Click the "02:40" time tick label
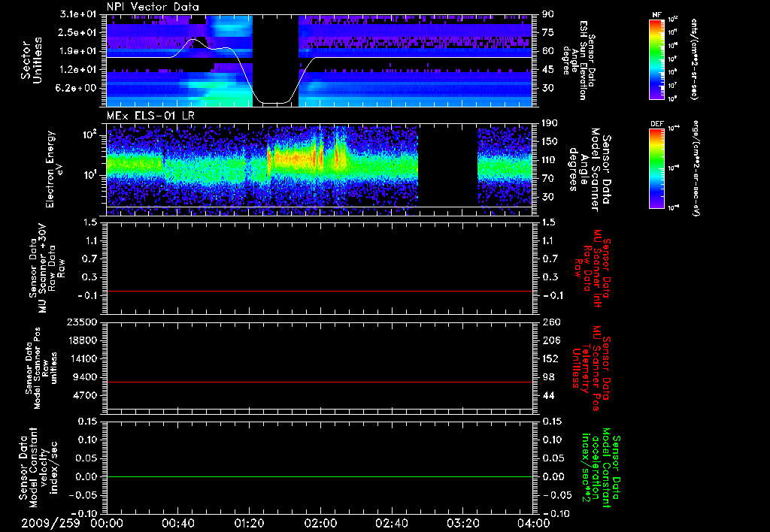 pyautogui.click(x=391, y=524)
